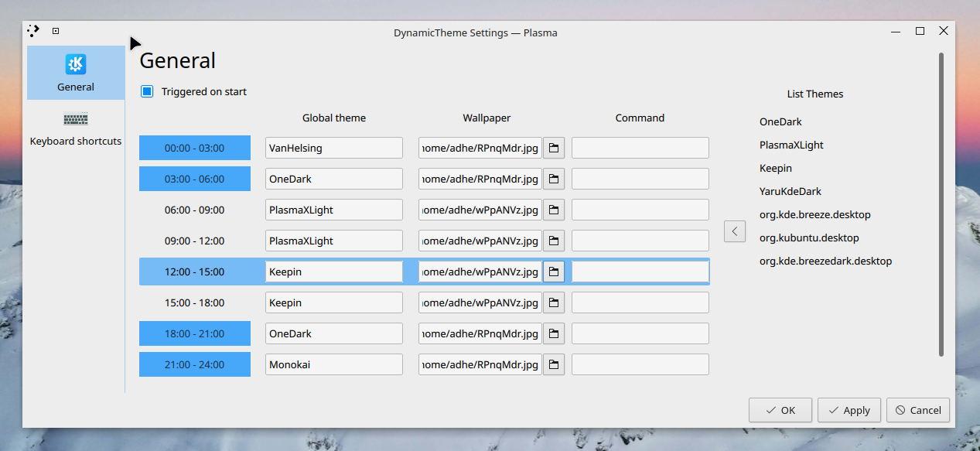Browse wallpaper file for 21:00 - 24:00 row
980x451 pixels.
pos(554,364)
